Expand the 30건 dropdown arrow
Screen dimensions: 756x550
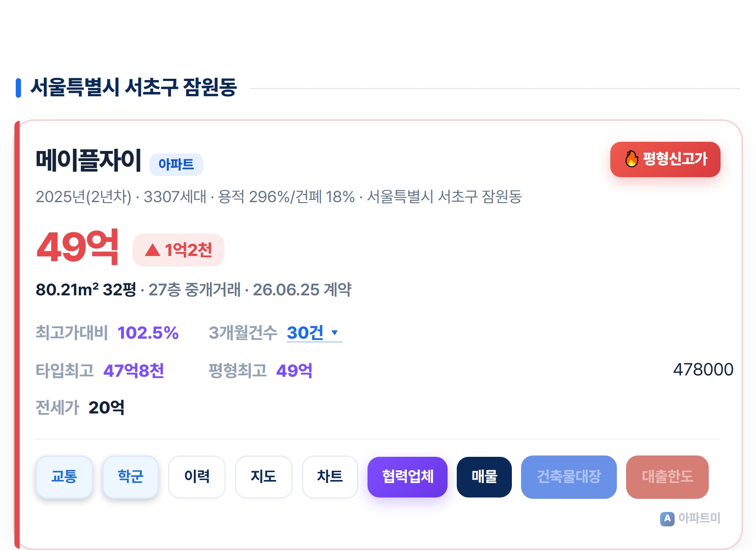(x=335, y=333)
